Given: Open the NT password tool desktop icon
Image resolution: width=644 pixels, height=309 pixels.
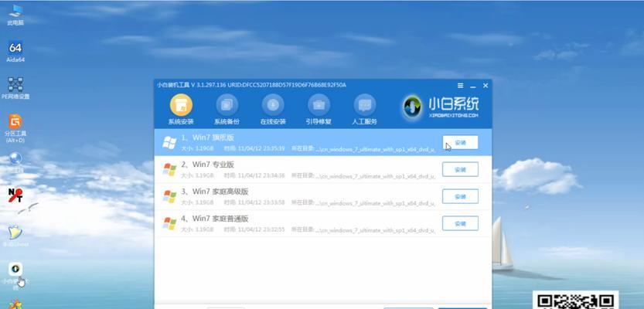Looking at the screenshot, I should tap(15, 195).
